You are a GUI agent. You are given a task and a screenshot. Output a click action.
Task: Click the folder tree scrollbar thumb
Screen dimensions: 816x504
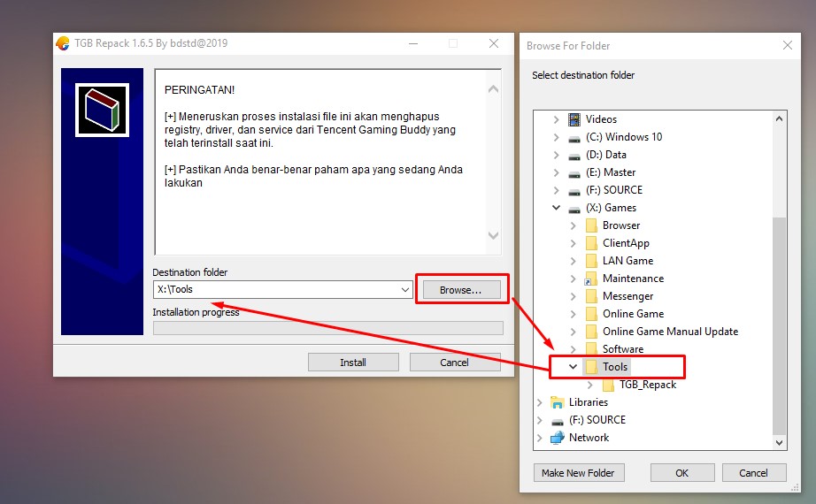pyautogui.click(x=779, y=325)
